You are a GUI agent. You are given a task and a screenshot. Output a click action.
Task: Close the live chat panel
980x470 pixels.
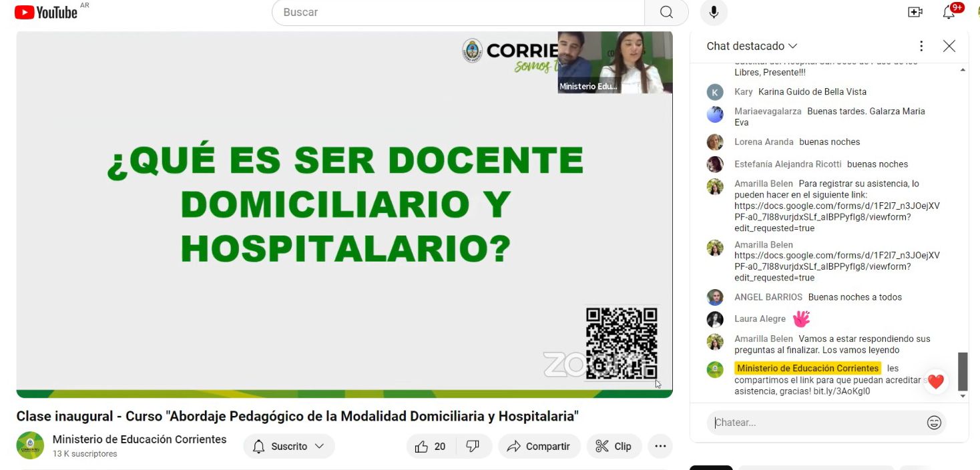[949, 46]
